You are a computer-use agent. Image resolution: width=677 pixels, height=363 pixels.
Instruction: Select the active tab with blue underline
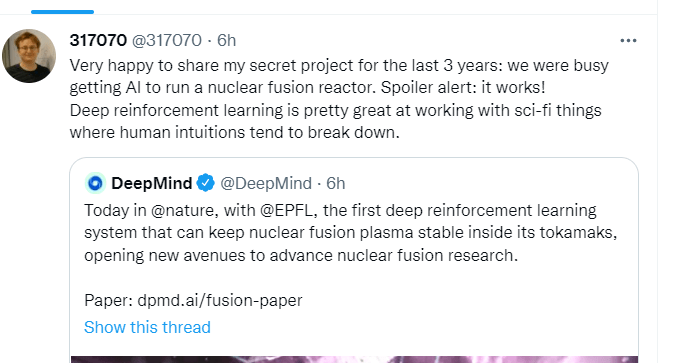click(x=62, y=11)
